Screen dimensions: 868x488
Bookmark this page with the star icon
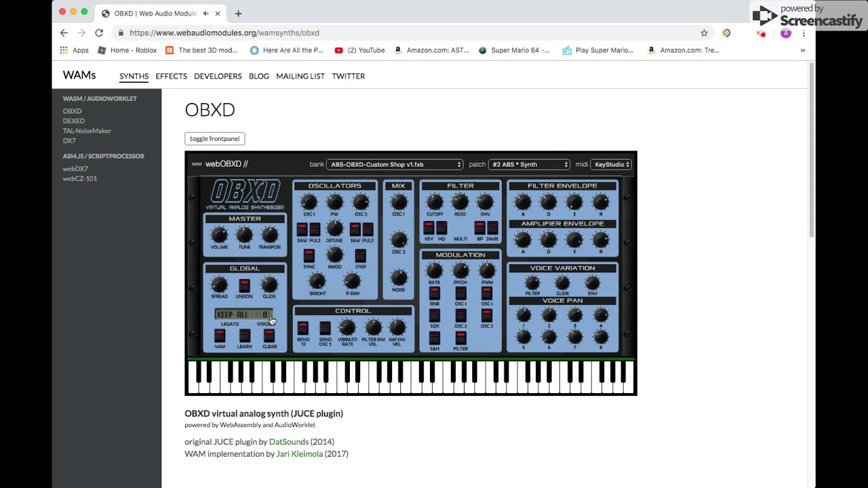pos(704,33)
